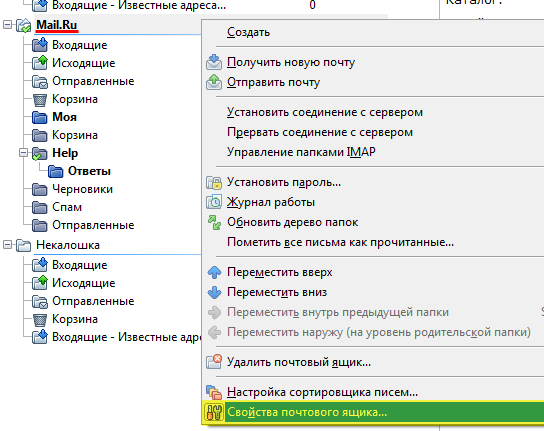Select the Спам folder under Mail.Ru
This screenshot has width=544, height=431.
pyautogui.click(x=67, y=207)
